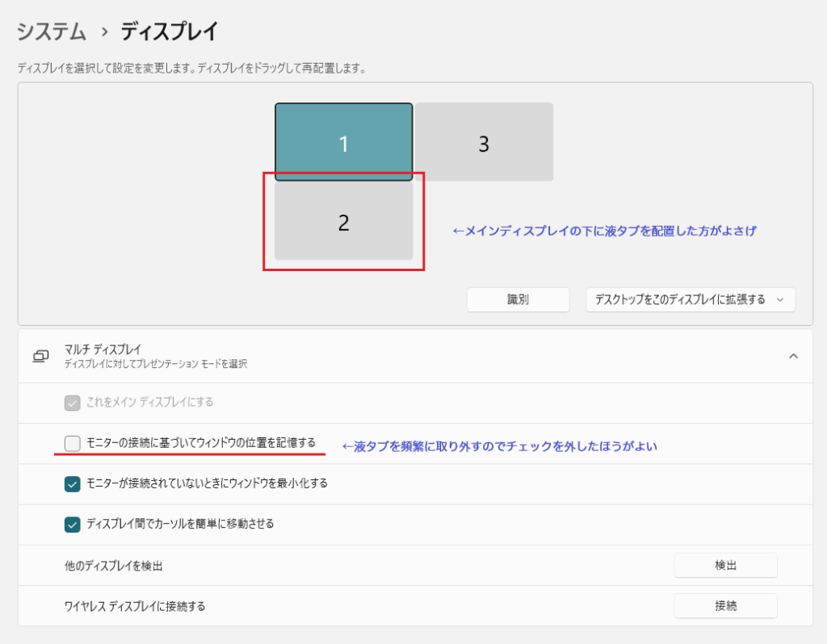Click the breadcrumb arrow after システム

103,32
